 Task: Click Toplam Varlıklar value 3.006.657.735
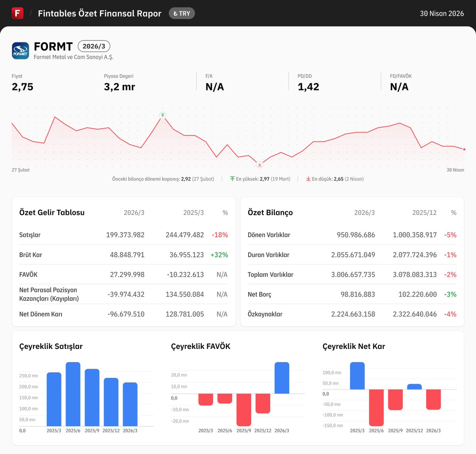353,274
